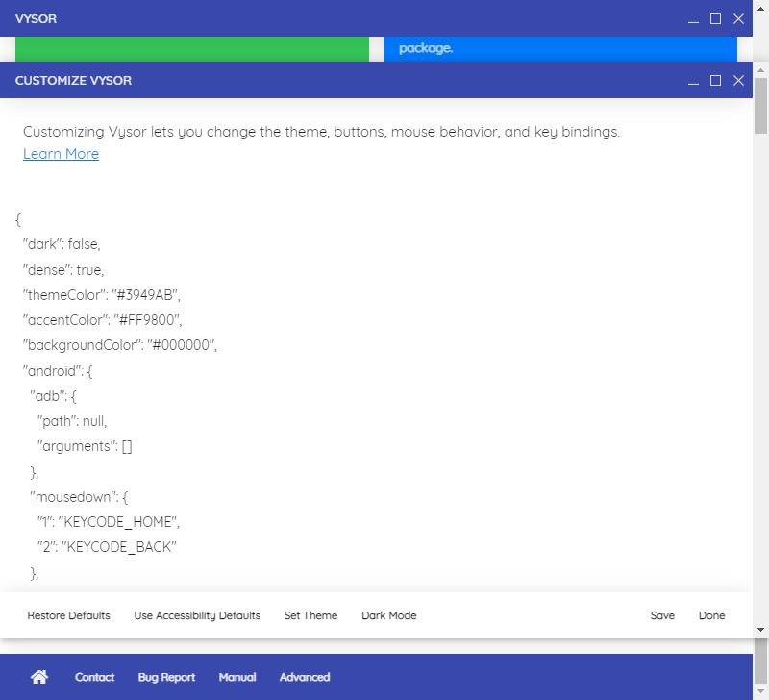Click the "KEYCODE_BACK" value
769x700 pixels.
pyautogui.click(x=118, y=547)
